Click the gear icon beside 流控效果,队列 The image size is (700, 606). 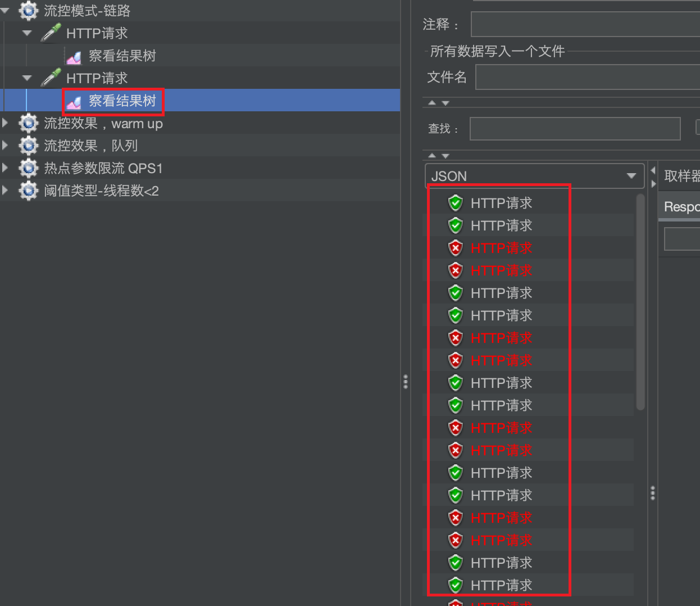[28, 146]
